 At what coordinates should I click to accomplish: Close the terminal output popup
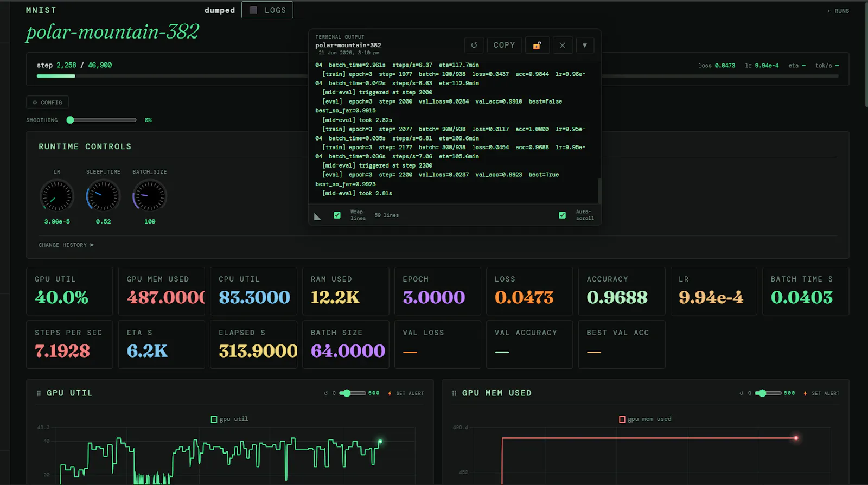pos(563,46)
